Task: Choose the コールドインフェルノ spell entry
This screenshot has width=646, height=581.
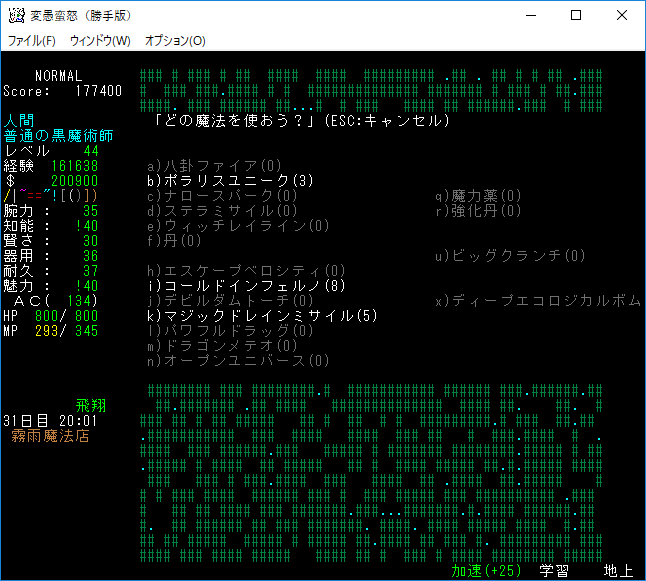Action: (x=246, y=286)
